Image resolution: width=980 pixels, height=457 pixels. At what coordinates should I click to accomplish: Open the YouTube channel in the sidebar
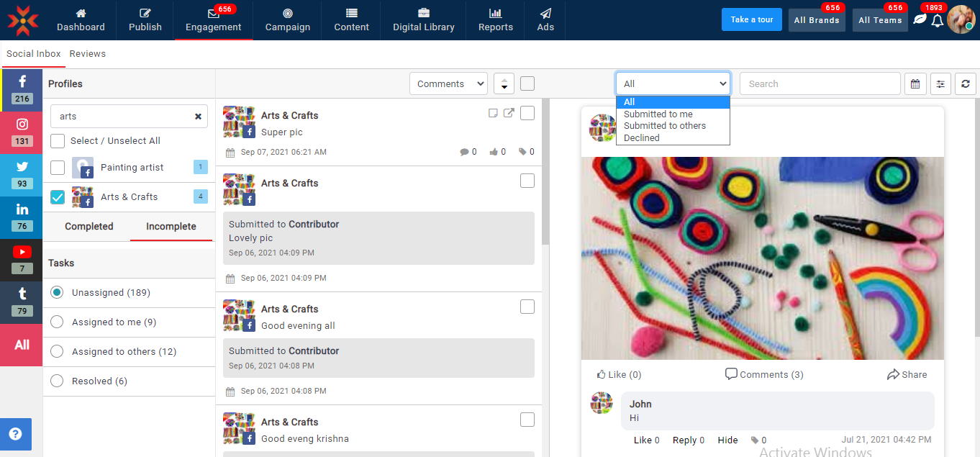coord(22,258)
